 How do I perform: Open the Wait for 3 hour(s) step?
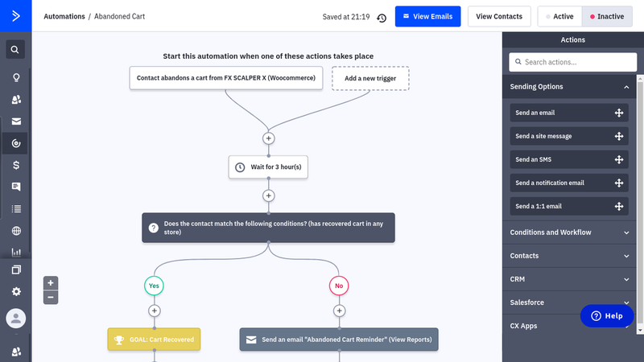[x=268, y=167]
